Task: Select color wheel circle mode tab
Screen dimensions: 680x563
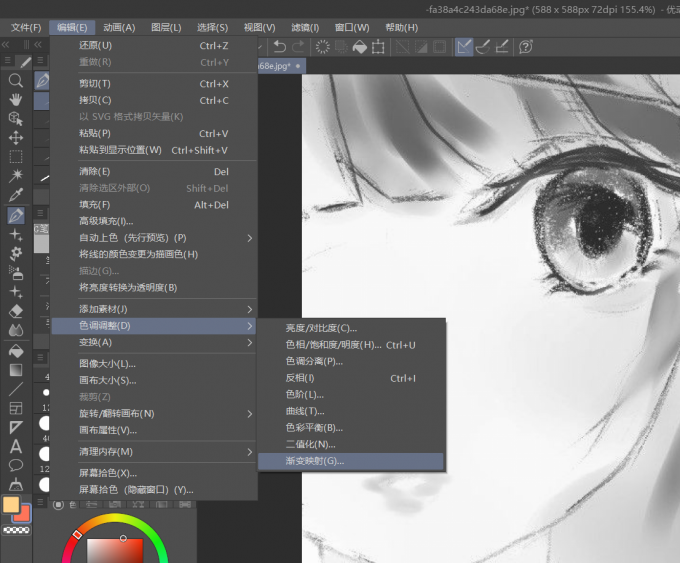Action: pyautogui.click(x=58, y=504)
